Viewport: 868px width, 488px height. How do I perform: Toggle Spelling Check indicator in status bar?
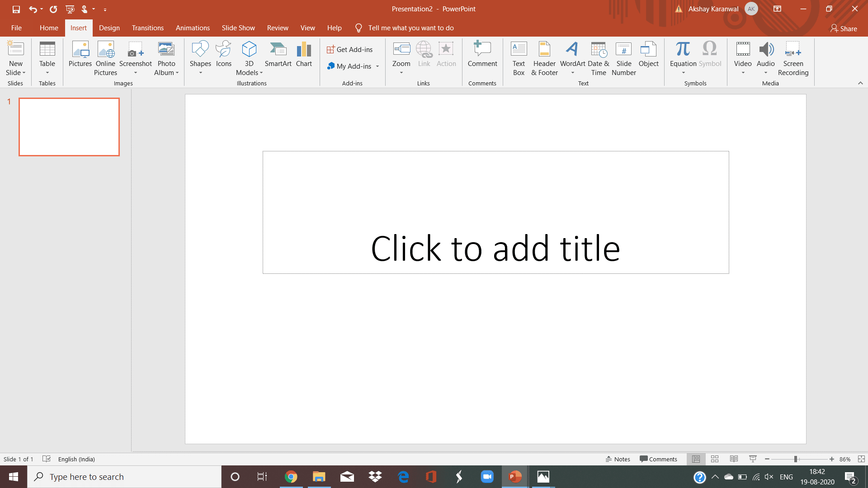point(47,459)
